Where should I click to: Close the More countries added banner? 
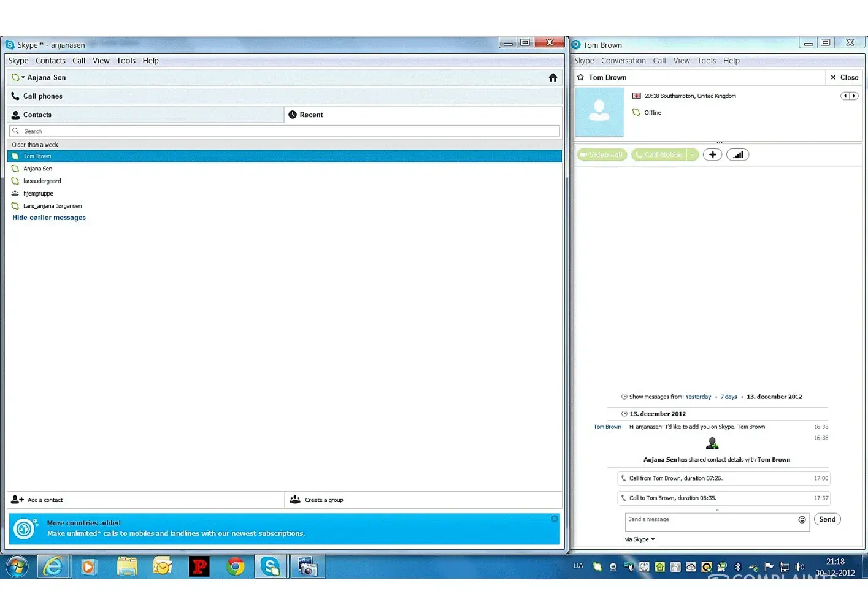click(x=555, y=519)
